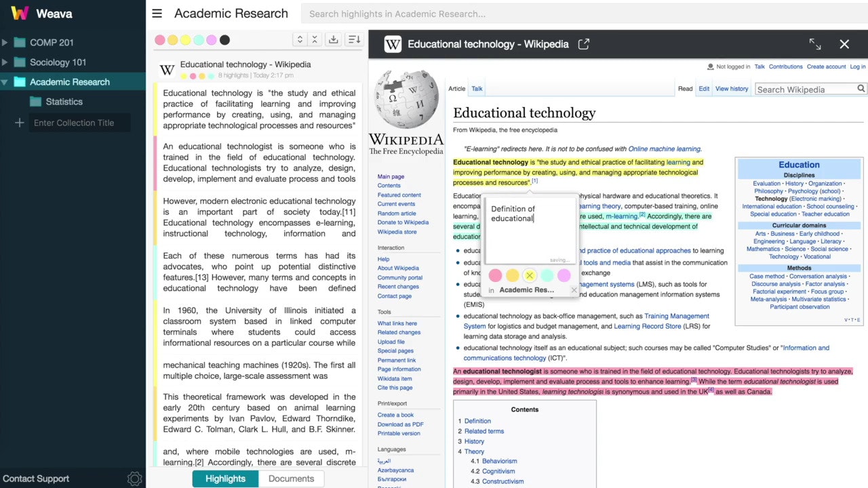Set highlight color to teal in popup
This screenshot has width=868, height=488.
[547, 275]
